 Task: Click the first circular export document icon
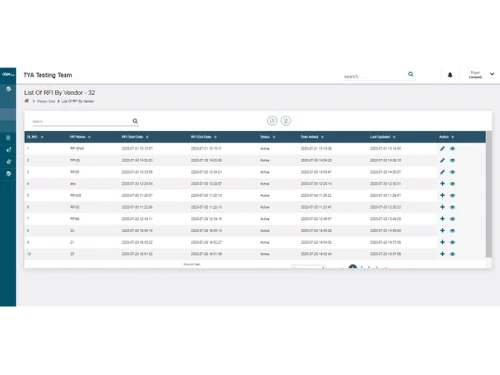(x=272, y=121)
